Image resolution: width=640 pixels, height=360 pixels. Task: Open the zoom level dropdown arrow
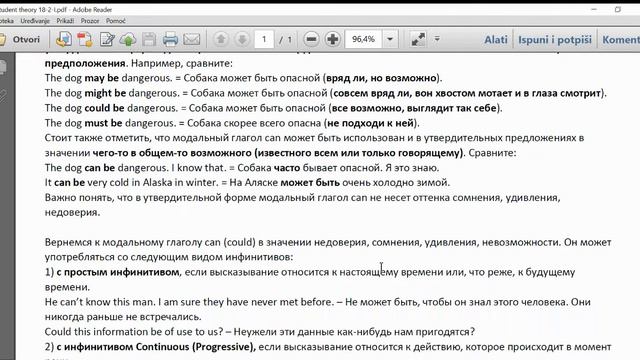(390, 39)
